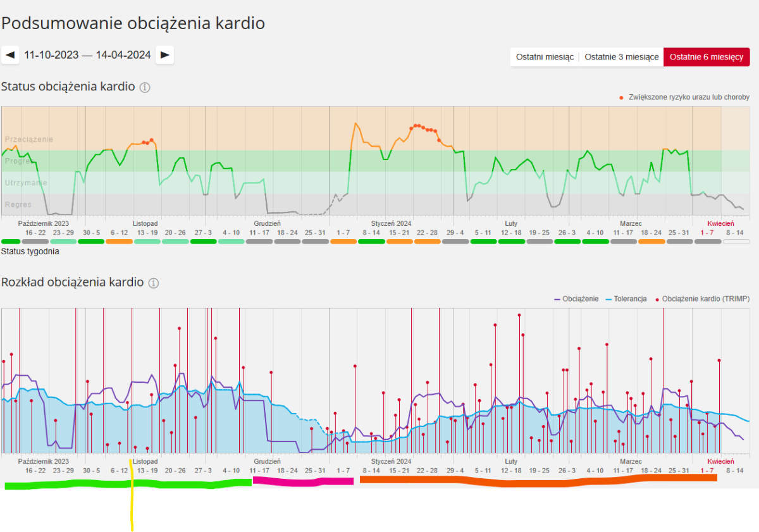Select orange status bar for 22 - 28 January week

[x=427, y=242]
